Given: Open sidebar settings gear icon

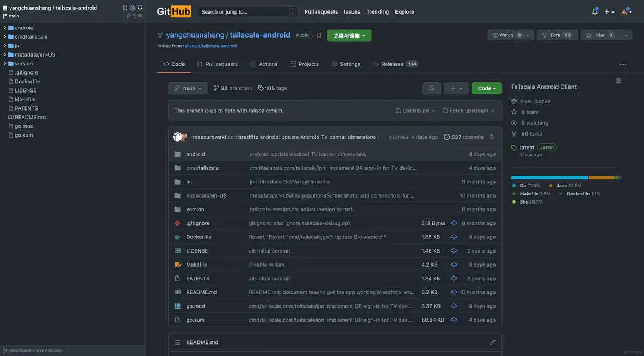Looking at the screenshot, I should click(x=133, y=8).
